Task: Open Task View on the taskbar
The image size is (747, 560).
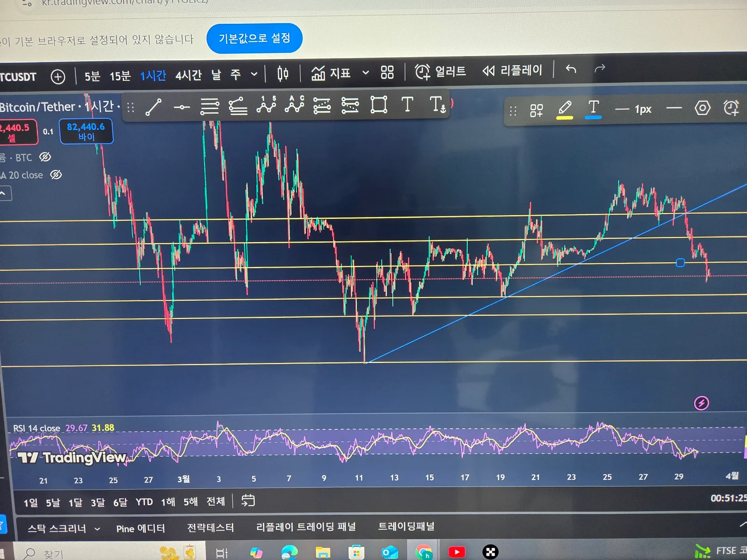Action: [x=222, y=553]
